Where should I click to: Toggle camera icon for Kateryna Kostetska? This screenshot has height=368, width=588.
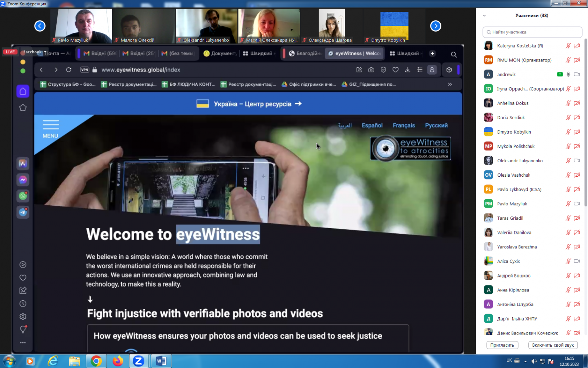[x=577, y=46]
